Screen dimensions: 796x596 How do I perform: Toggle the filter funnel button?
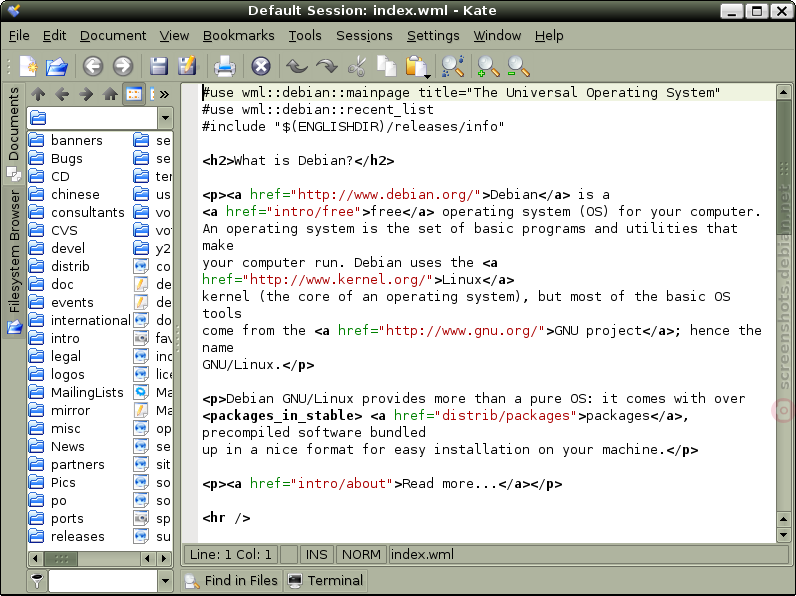point(37,581)
